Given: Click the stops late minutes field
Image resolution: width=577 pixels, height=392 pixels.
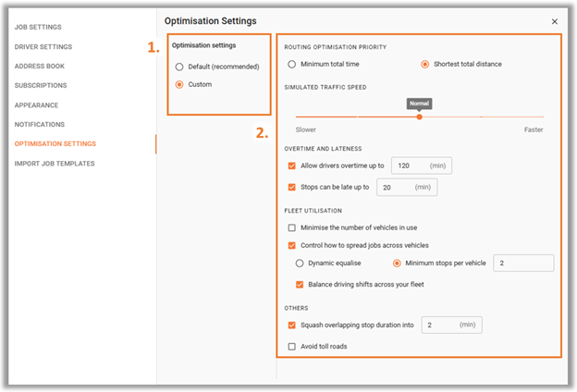Looking at the screenshot, I should (407, 187).
